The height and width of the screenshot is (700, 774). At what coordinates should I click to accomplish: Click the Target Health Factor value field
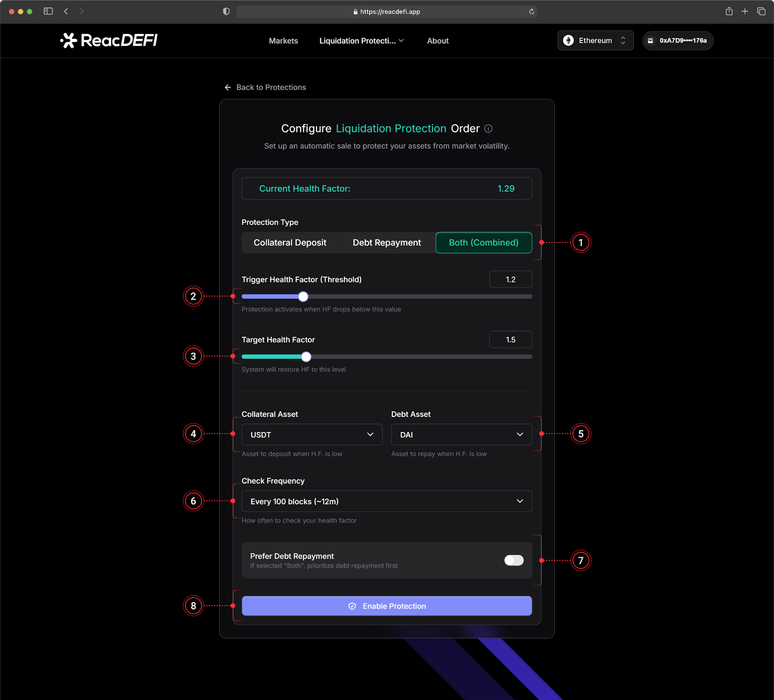[510, 340]
